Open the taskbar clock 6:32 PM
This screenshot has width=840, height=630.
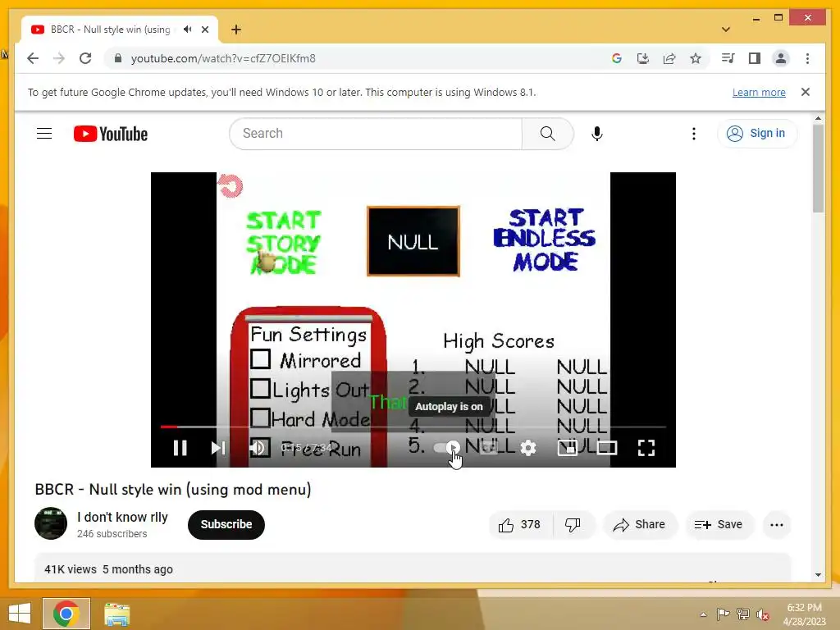804,614
